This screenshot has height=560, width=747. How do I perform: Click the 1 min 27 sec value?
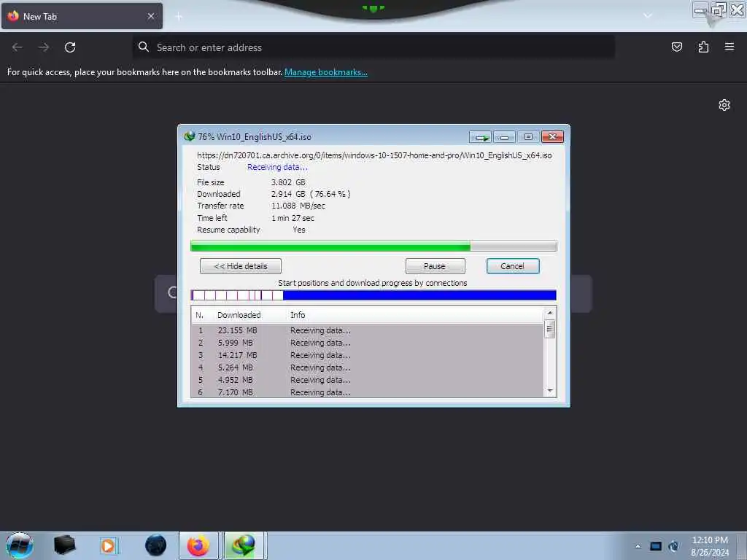[x=293, y=218]
